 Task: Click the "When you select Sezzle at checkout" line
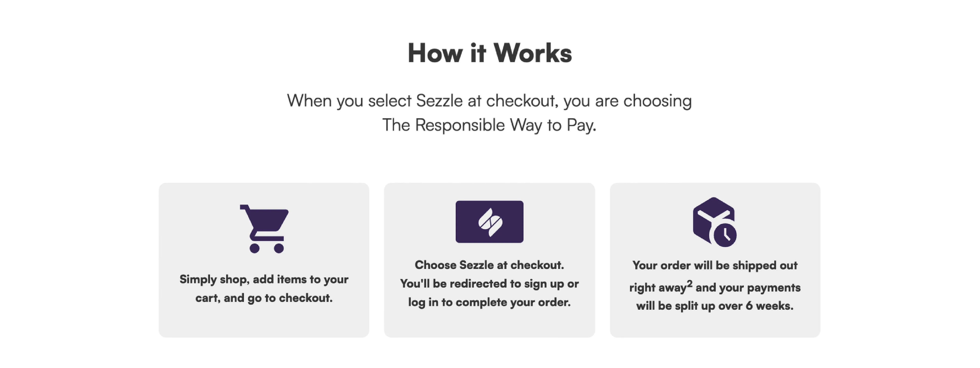pyautogui.click(x=489, y=101)
